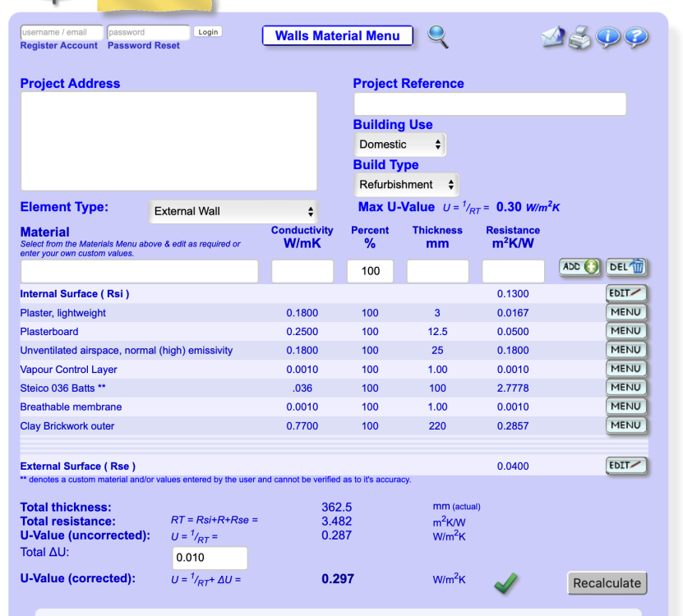Click resistance value 2.7778
The height and width of the screenshot is (616, 683).
point(513,388)
